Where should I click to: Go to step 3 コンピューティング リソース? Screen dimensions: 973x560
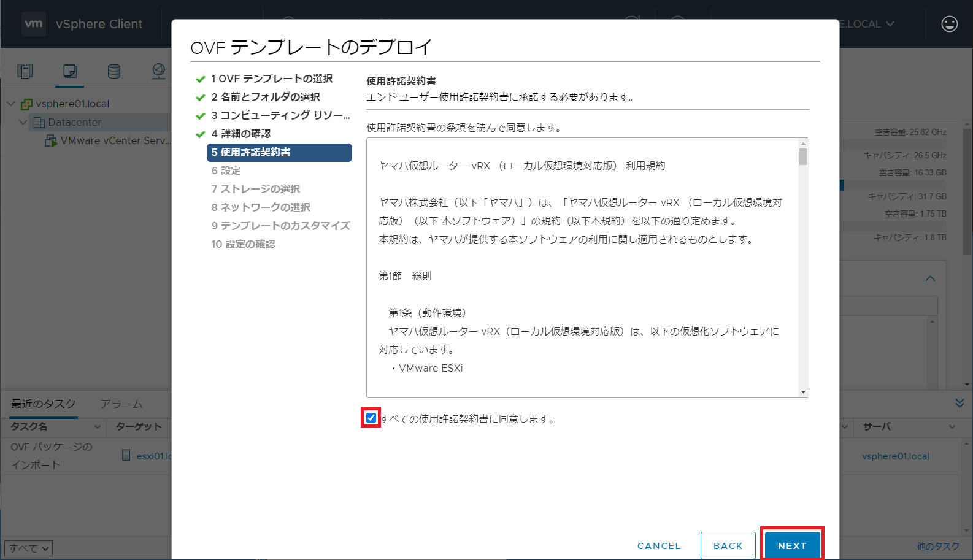click(x=281, y=115)
